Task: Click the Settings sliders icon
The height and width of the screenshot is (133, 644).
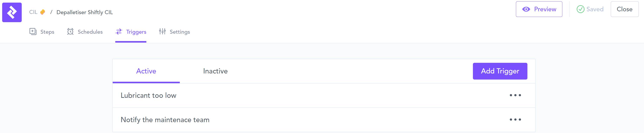Action: pos(162,32)
